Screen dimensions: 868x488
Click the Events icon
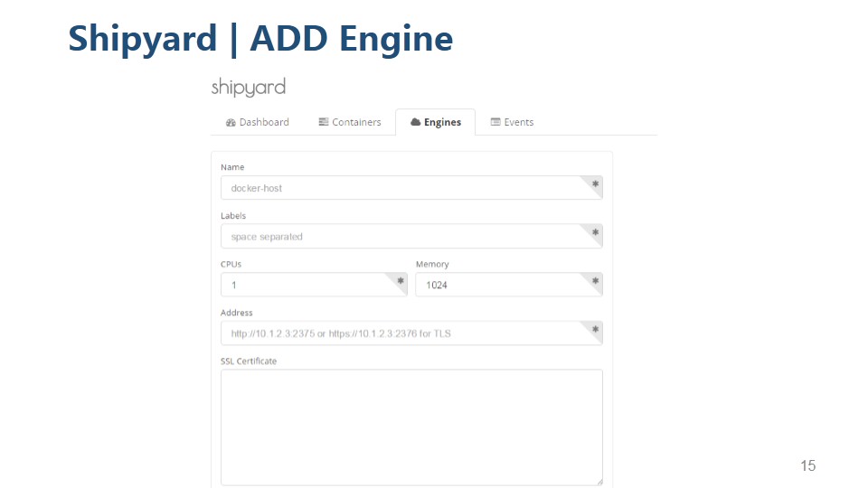[x=495, y=122]
